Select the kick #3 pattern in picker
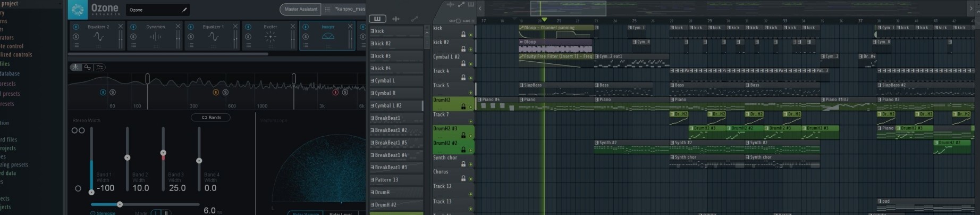The height and width of the screenshot is (215, 980). pos(396,55)
